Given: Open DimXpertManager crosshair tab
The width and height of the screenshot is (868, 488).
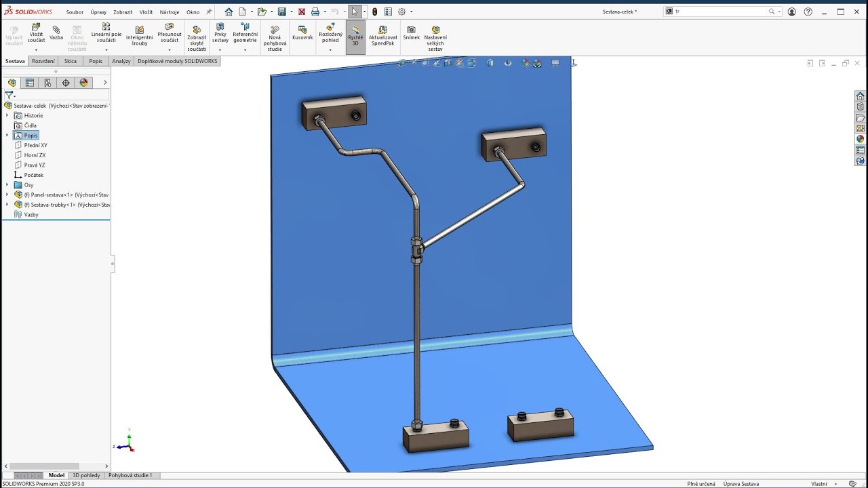Looking at the screenshot, I should click(x=66, y=83).
